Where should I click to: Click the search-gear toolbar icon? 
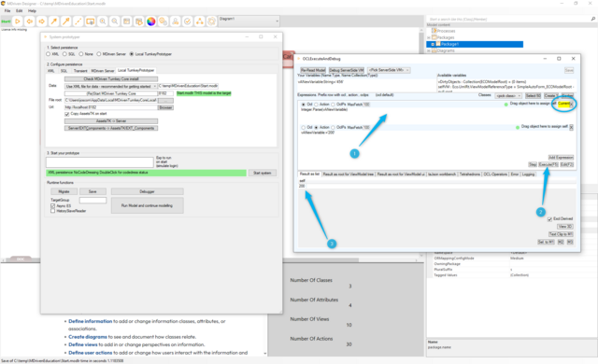pyautogui.click(x=164, y=21)
